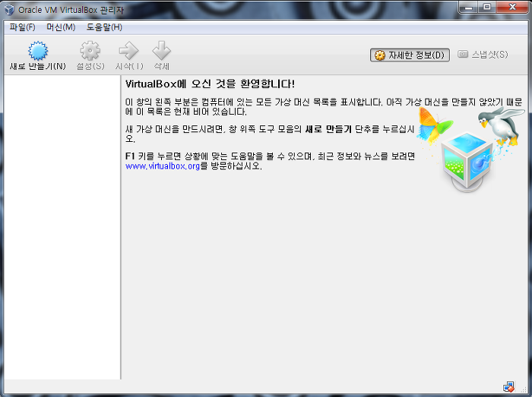Click the 설정(S) settings gear icon
Image resolution: width=532 pixels, height=397 pixels.
tap(90, 51)
